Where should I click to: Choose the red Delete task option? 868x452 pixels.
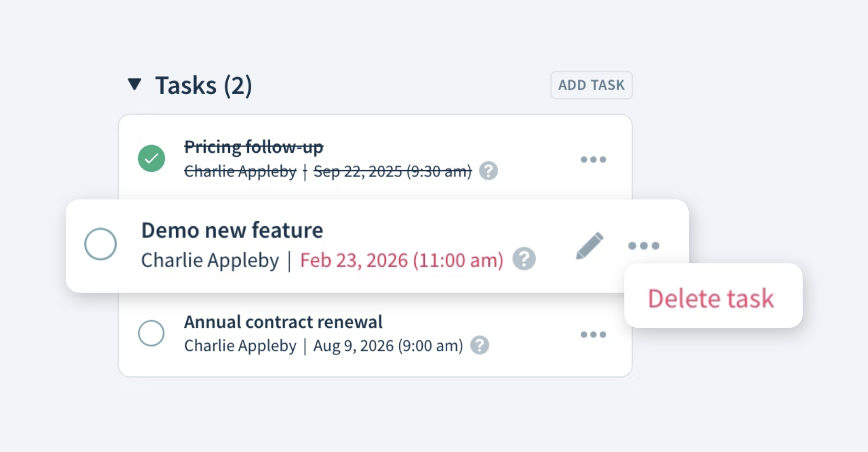tap(711, 298)
